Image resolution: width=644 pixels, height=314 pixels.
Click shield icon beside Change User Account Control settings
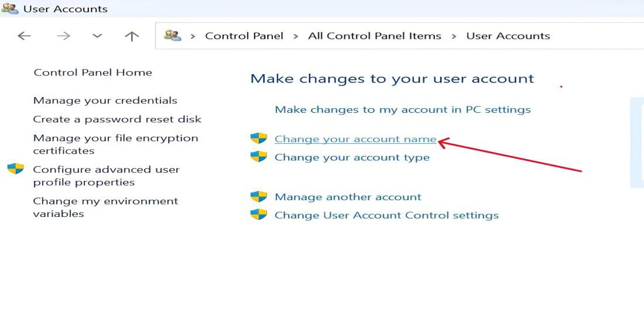tap(258, 215)
